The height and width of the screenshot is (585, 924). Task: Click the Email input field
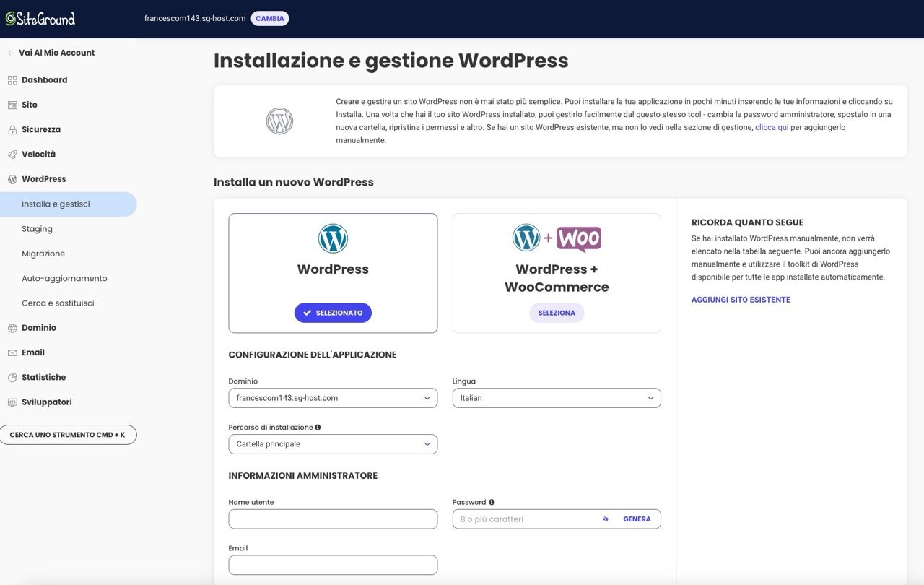pyautogui.click(x=333, y=565)
